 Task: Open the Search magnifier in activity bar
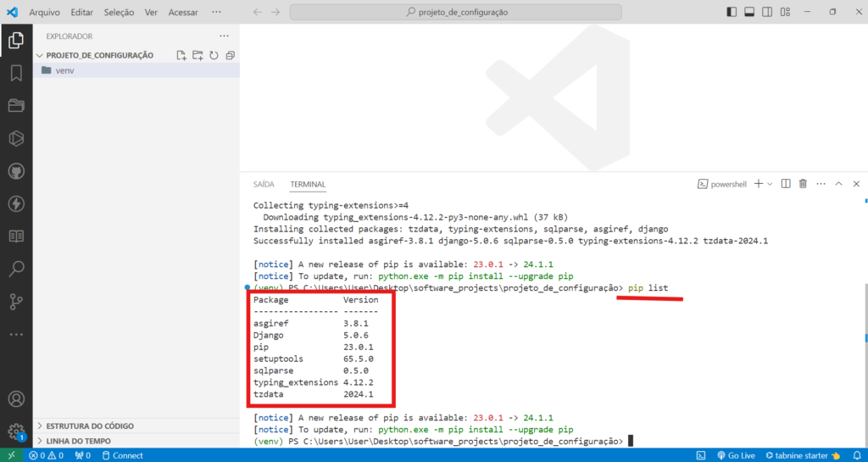coord(16,270)
